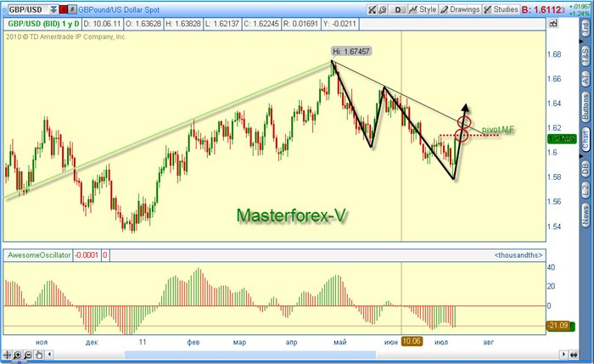Open the T&S side tab
The width and height of the screenshot is (594, 364).
(x=586, y=56)
